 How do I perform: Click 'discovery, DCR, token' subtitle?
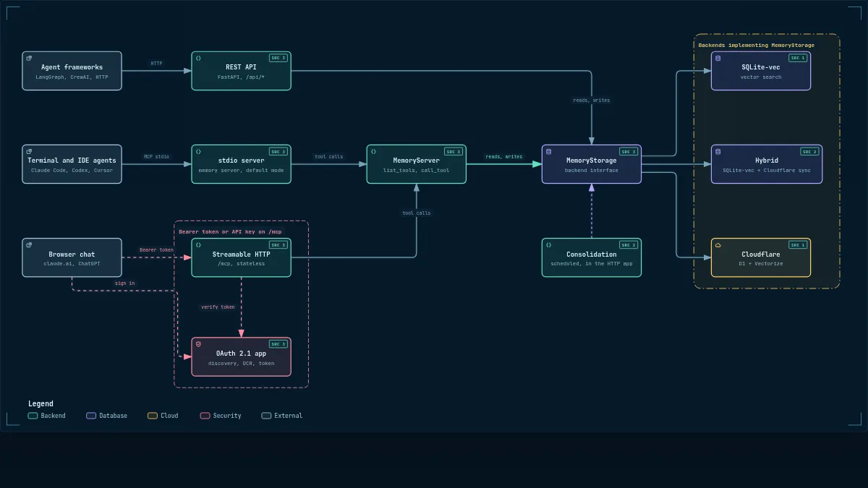tap(241, 363)
